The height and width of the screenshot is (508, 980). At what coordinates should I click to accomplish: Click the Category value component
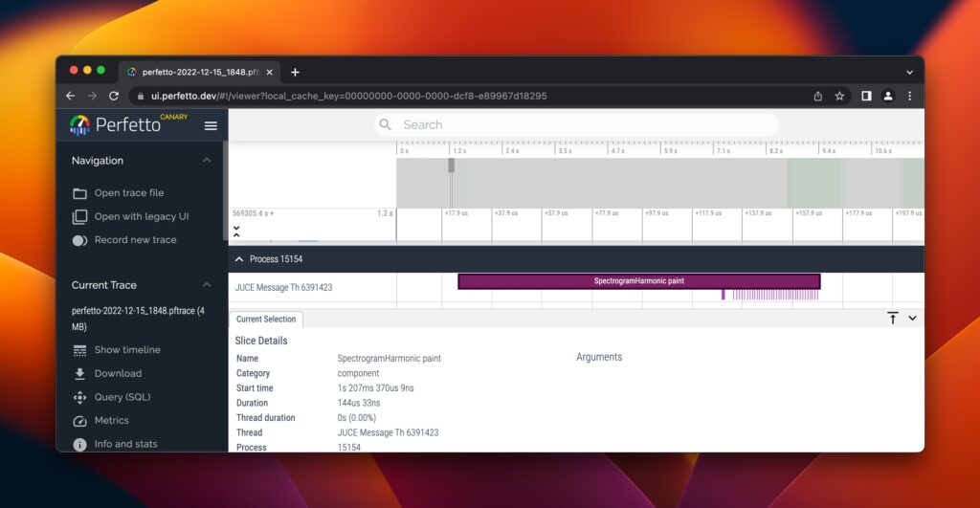click(x=358, y=373)
